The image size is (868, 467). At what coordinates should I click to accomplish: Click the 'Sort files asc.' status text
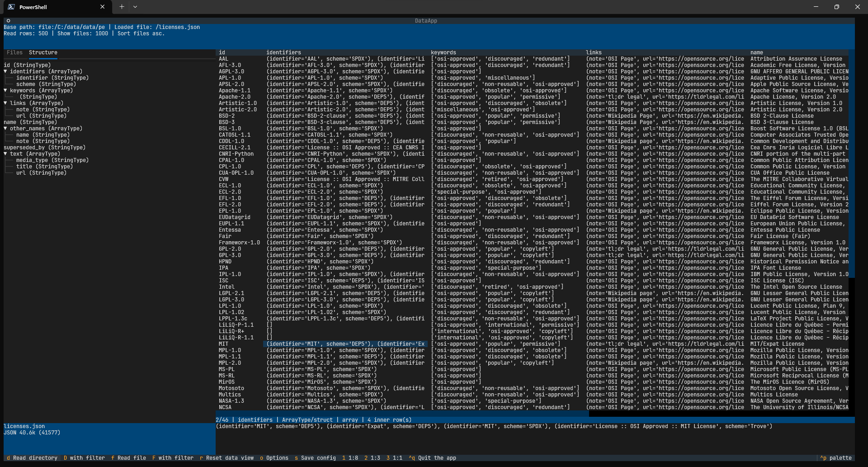(141, 33)
